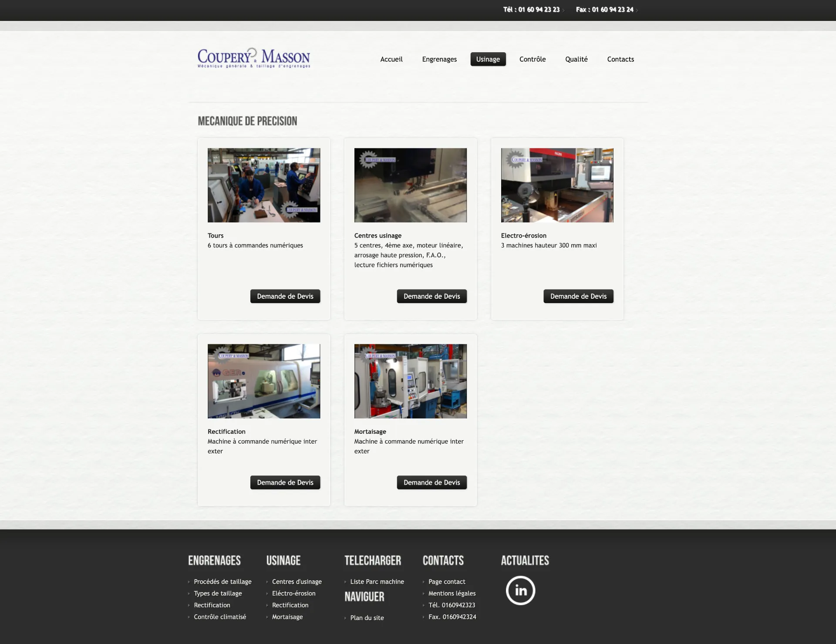Click Demande de Devis under Mortaisage
This screenshot has width=836, height=644.
coord(431,482)
